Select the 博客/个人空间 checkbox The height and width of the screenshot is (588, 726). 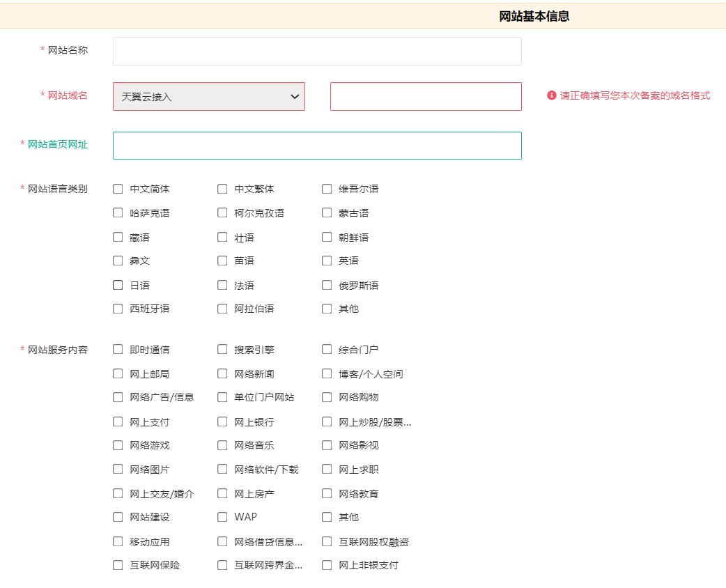[x=327, y=373]
